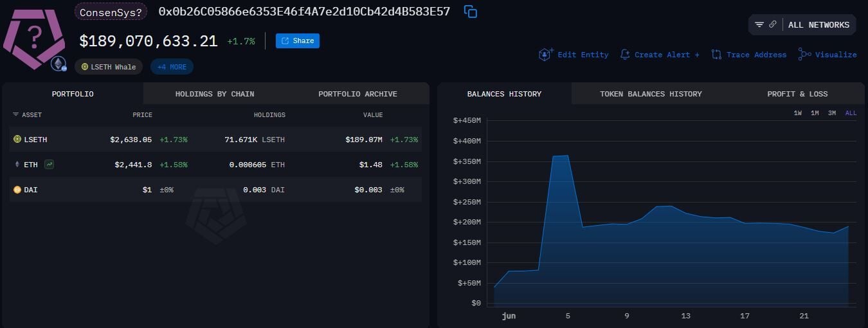Image resolution: width=868 pixels, height=328 pixels.
Task: Set chart range to 1M
Action: (x=815, y=113)
